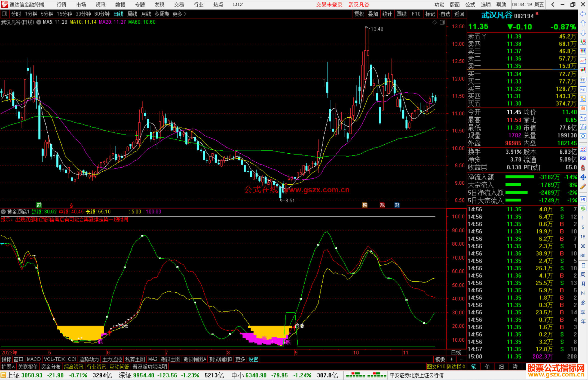588x380 pixels.
Task: Open the 行情 menu
Action: click(61, 5)
